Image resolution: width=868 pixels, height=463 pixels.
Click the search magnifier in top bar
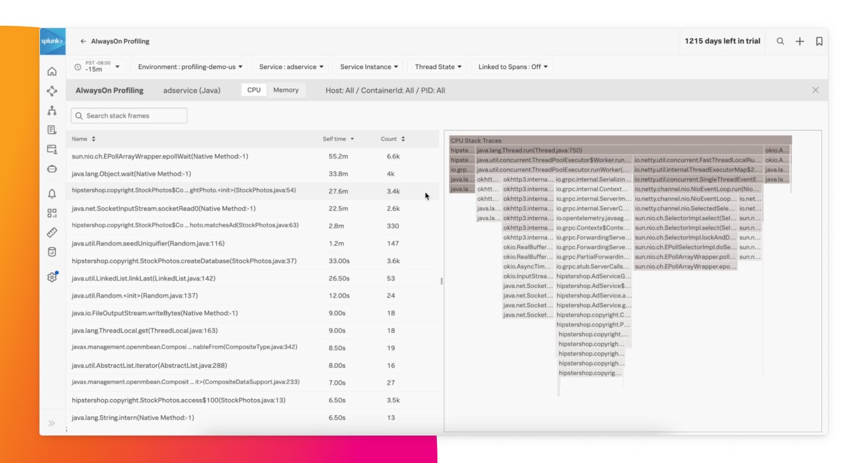tap(780, 41)
